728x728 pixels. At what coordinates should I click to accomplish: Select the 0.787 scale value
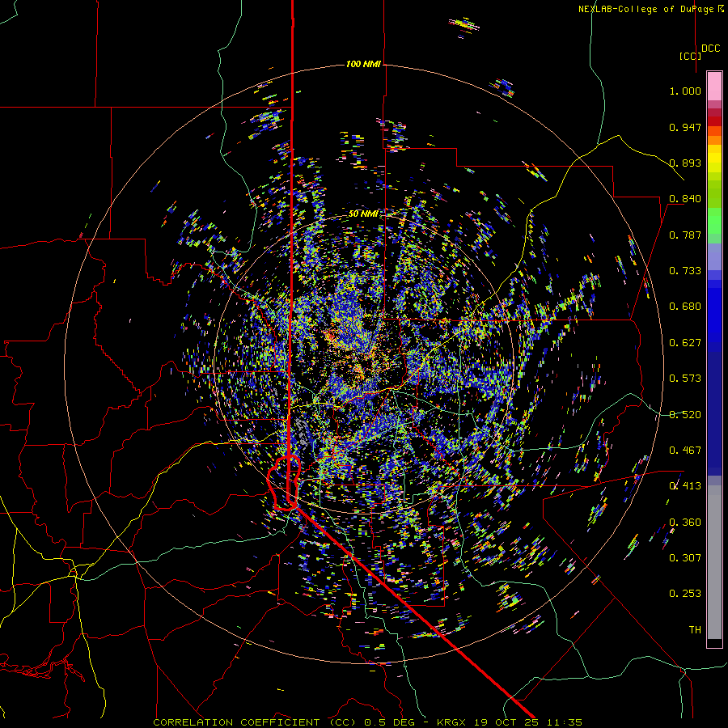coord(685,235)
